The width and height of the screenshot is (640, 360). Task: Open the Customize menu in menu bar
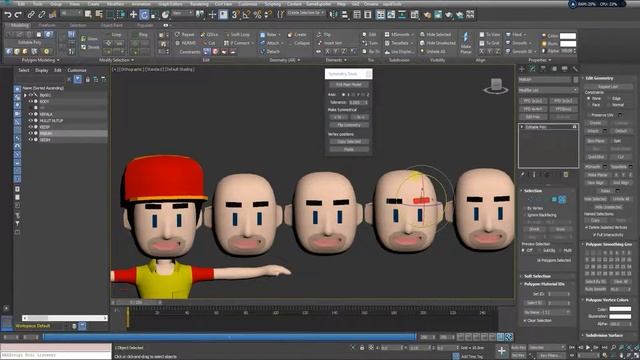click(248, 4)
